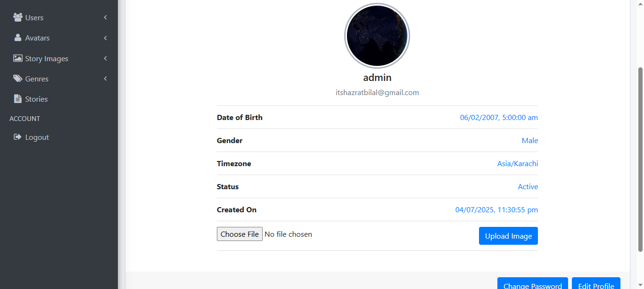
Task: Expand the Avatars submenu chevron
Action: click(x=106, y=38)
